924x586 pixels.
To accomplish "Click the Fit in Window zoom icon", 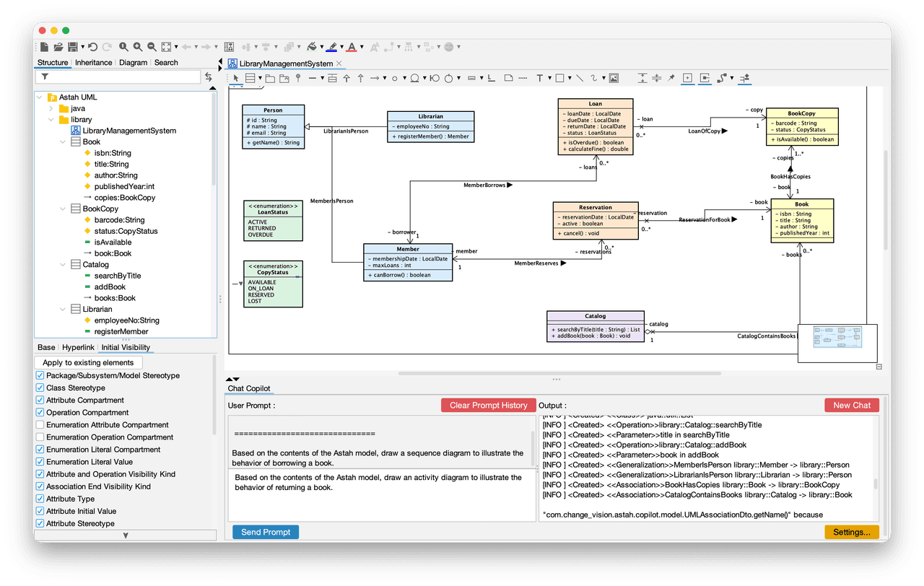I will pos(166,47).
